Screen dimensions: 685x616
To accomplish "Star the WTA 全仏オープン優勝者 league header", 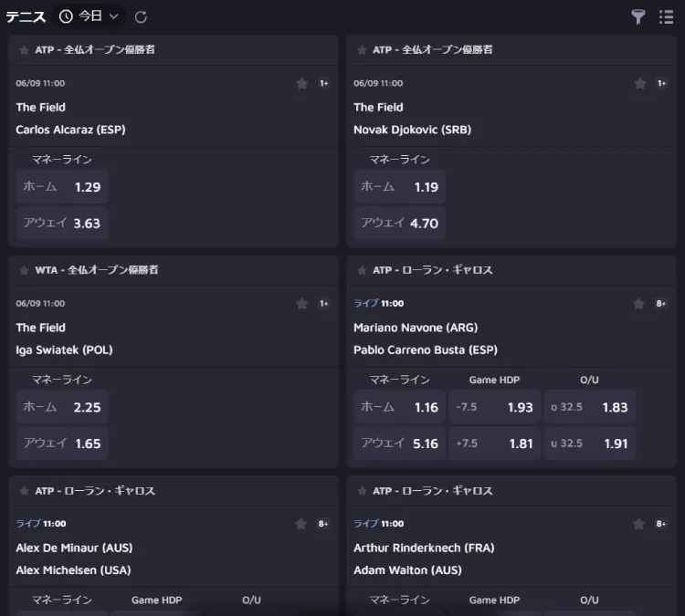I will [24, 270].
